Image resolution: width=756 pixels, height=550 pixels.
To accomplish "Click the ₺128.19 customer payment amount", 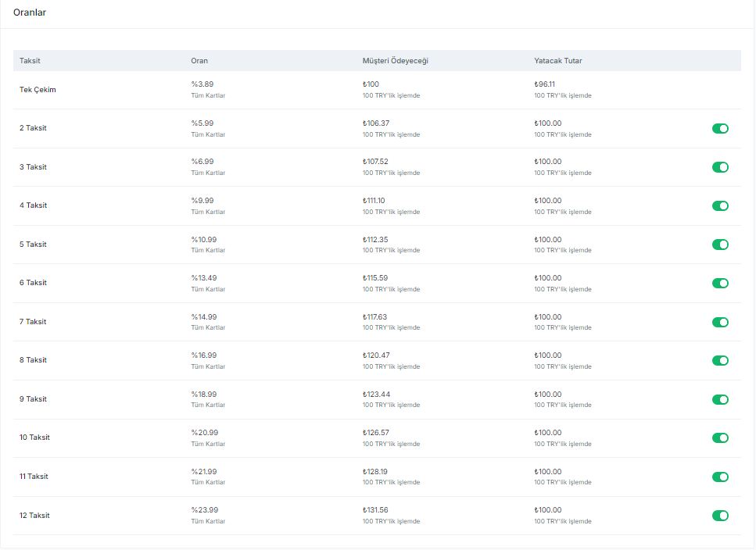I will pyautogui.click(x=375, y=472).
